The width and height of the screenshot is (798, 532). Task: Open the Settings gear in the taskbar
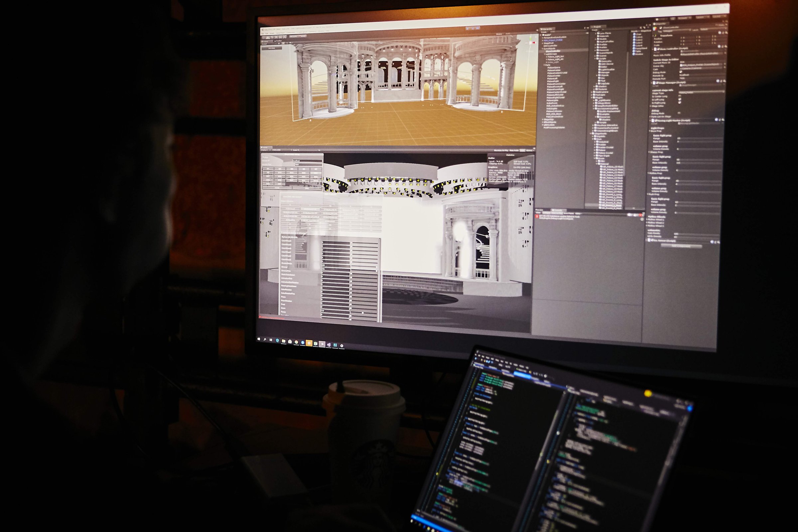coord(342,346)
